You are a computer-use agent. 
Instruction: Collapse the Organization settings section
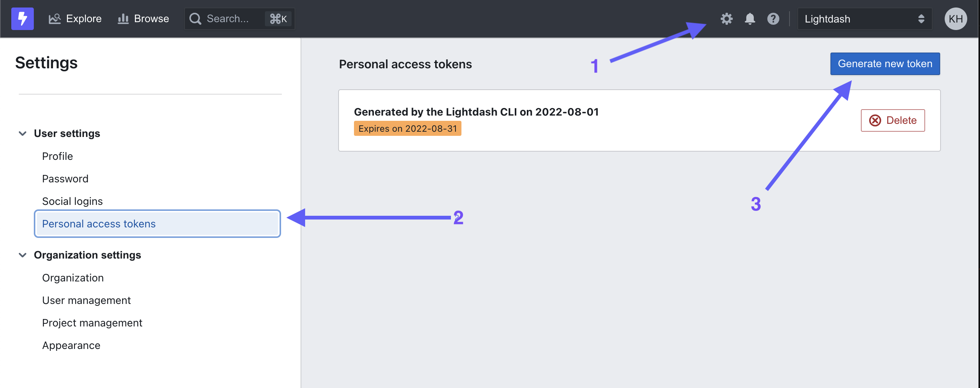coord(23,255)
